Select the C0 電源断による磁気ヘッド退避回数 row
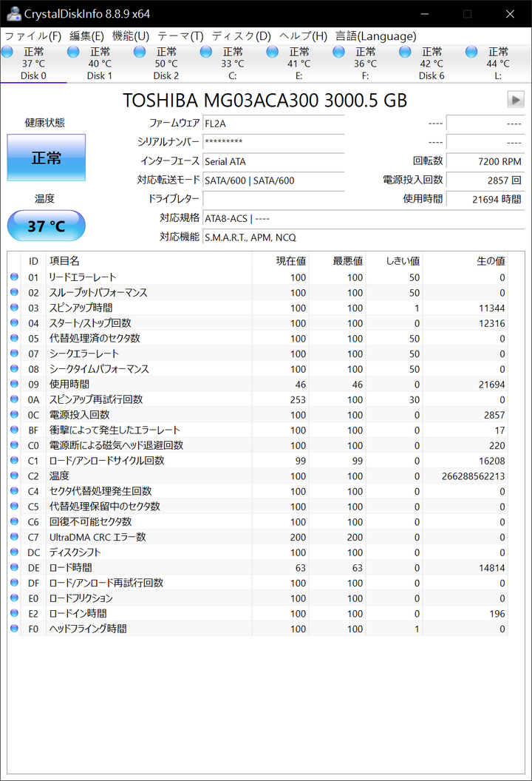The height and width of the screenshot is (781, 532). (x=258, y=445)
